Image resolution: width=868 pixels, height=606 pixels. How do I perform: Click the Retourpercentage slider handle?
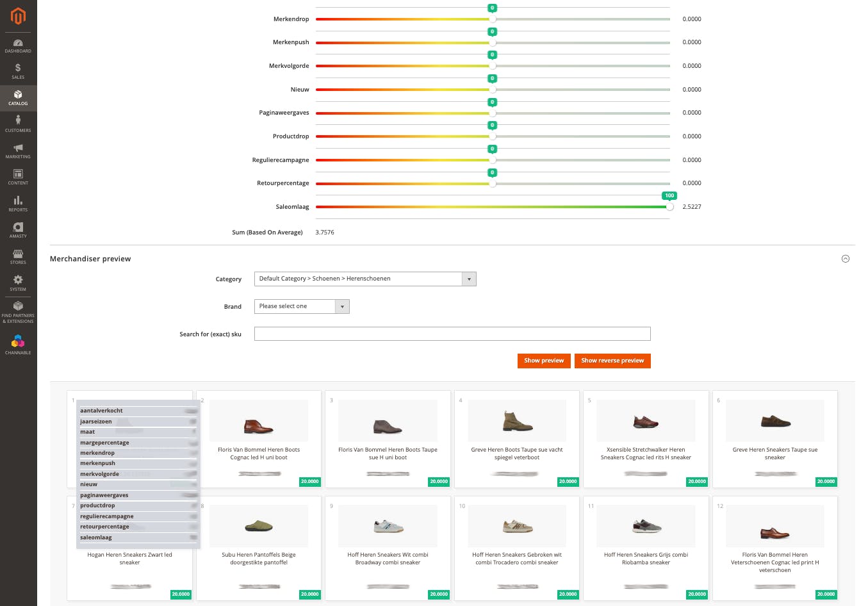click(493, 183)
